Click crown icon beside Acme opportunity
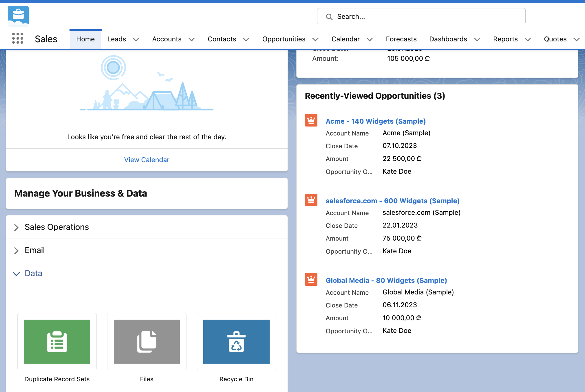585x392 pixels. click(311, 120)
